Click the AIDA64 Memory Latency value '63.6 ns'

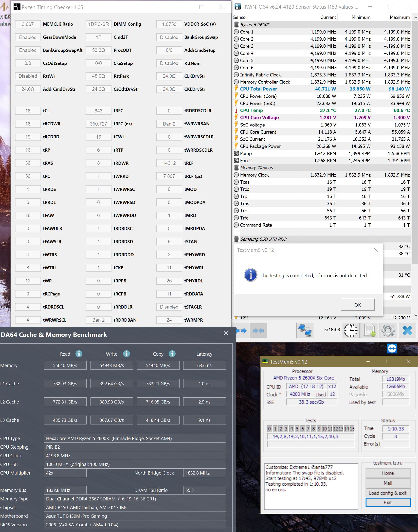204,365
